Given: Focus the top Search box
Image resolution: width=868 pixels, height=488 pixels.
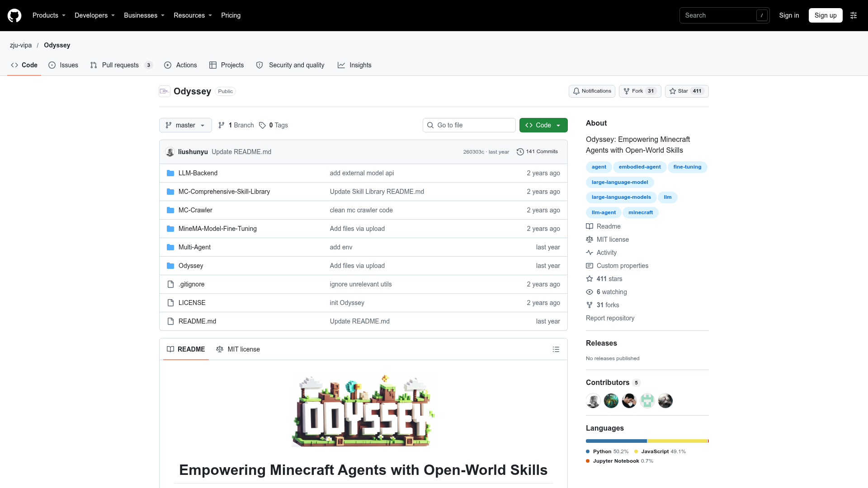Looking at the screenshot, I should click(725, 15).
